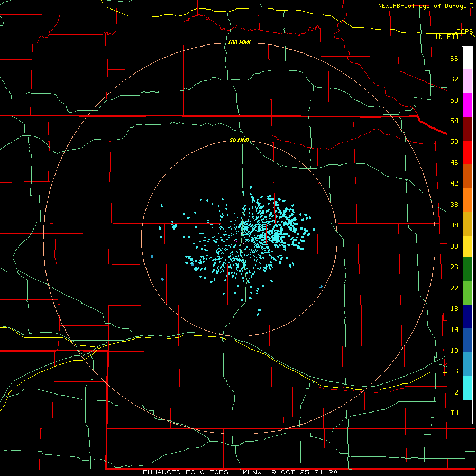This screenshot has width=476, height=476.
Task: Select the light blue legend swatch
Action: tap(467, 364)
